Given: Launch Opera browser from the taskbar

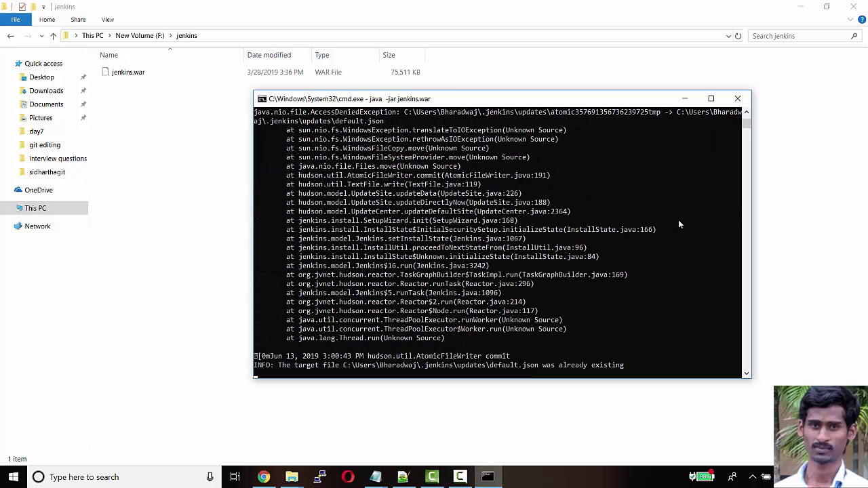Looking at the screenshot, I should click(x=348, y=476).
